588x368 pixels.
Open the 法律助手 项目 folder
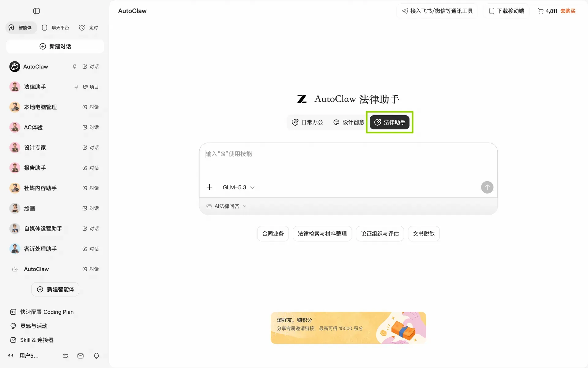[91, 87]
